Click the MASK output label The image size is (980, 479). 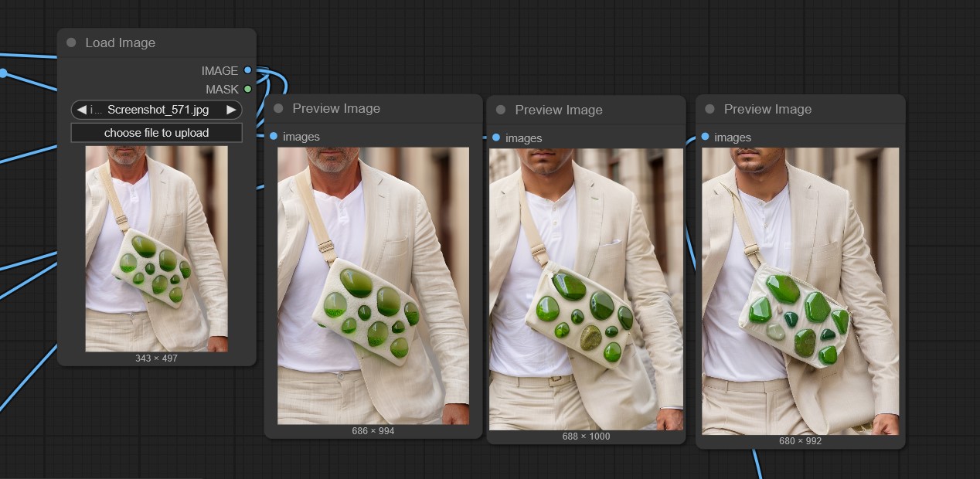pos(223,89)
